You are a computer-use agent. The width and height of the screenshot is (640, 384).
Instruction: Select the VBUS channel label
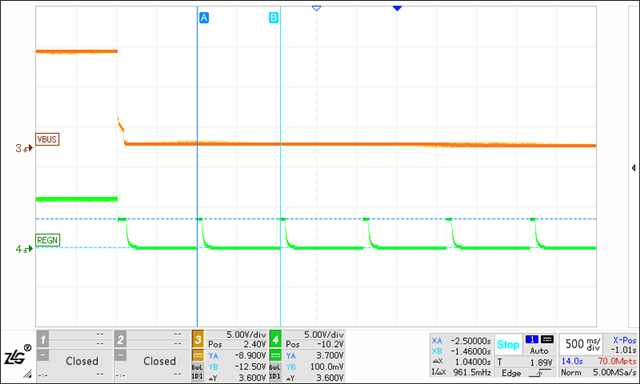click(47, 140)
